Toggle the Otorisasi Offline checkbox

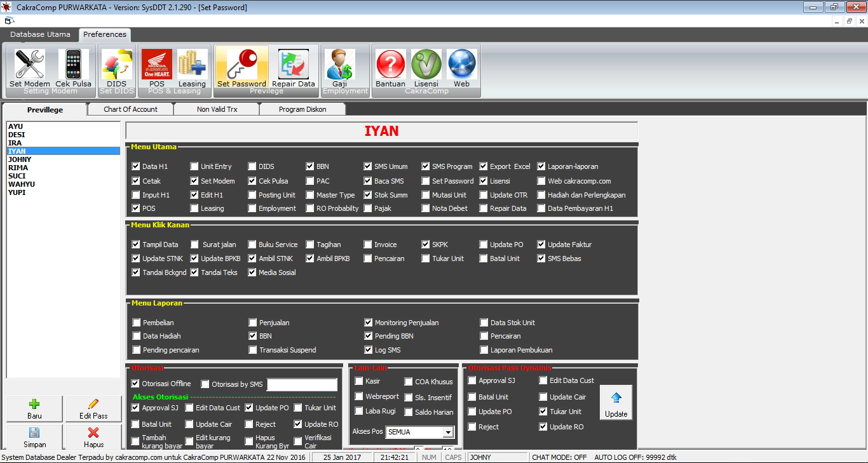coord(135,384)
